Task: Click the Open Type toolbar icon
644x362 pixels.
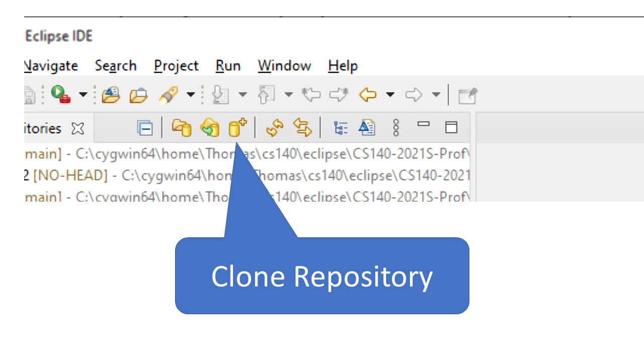Action: click(110, 95)
